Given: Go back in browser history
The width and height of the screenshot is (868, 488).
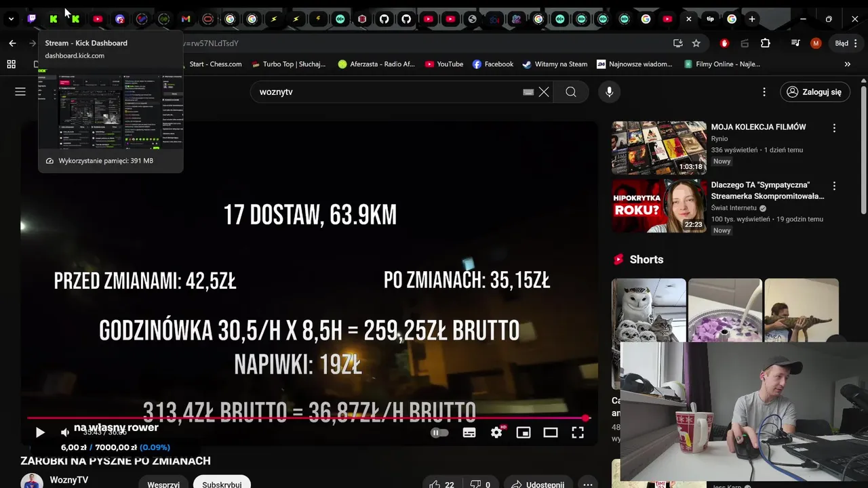Looking at the screenshot, I should (x=12, y=43).
